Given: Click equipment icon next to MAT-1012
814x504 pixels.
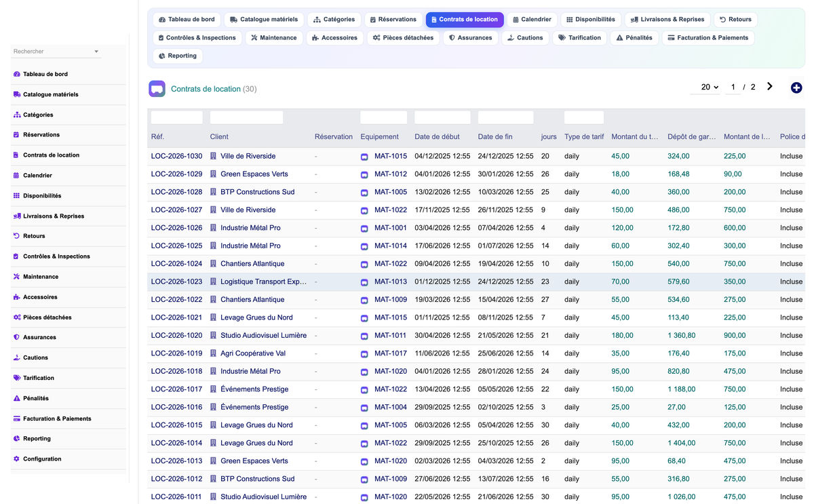Looking at the screenshot, I should [x=364, y=174].
